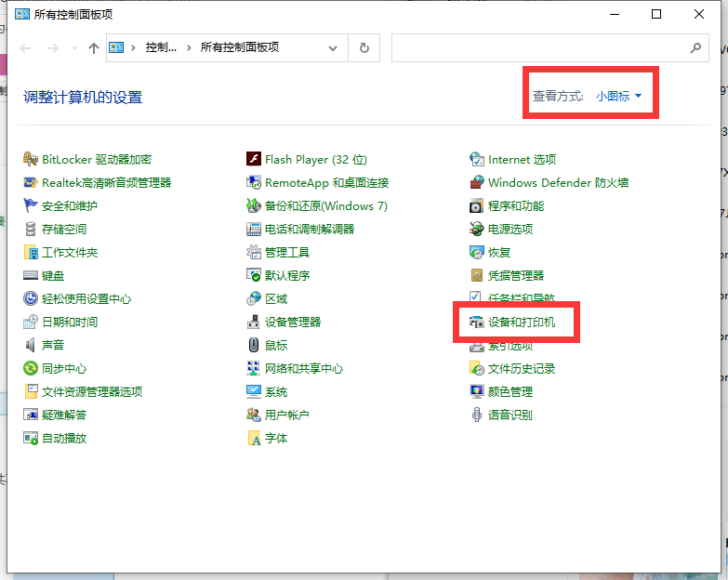Click the 同步中心 green icon
Screen dimensions: 728x580
click(x=30, y=368)
